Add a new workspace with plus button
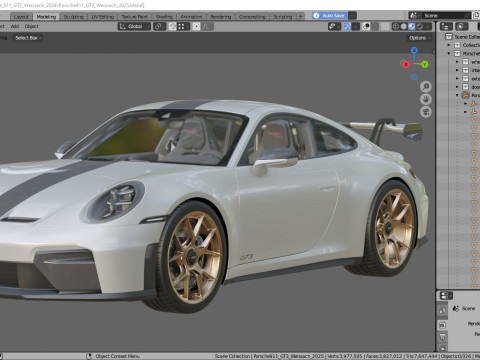Screen dimensions: 480x360 (300, 16)
